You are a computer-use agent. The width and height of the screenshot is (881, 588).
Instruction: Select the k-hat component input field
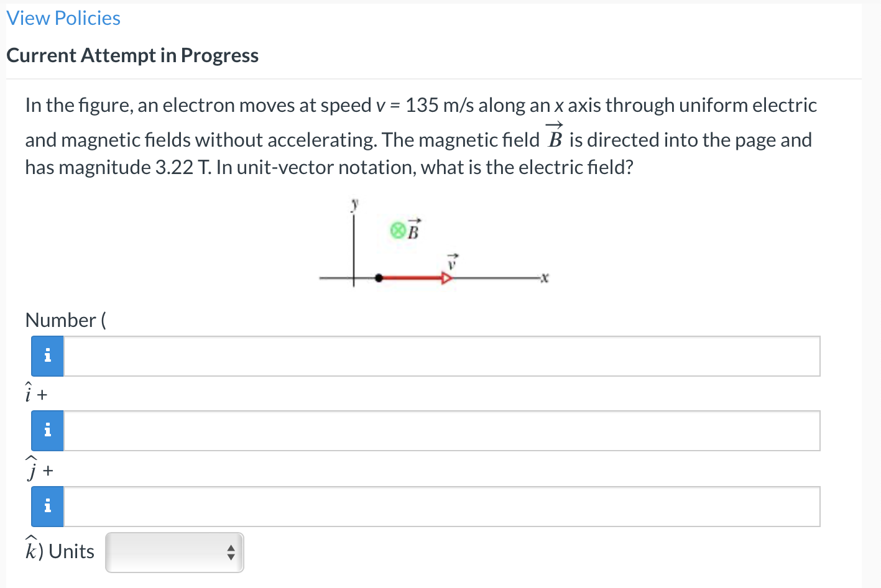click(435, 506)
